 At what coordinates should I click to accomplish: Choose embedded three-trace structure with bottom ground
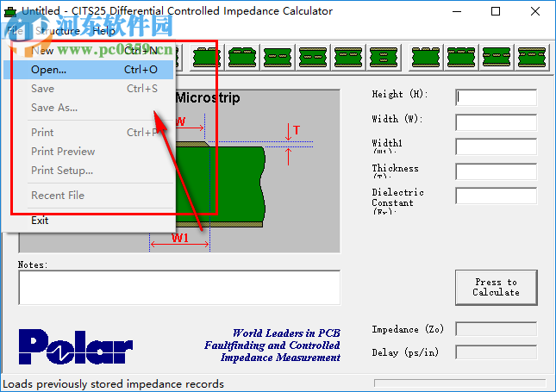pyautogui.click(x=497, y=58)
